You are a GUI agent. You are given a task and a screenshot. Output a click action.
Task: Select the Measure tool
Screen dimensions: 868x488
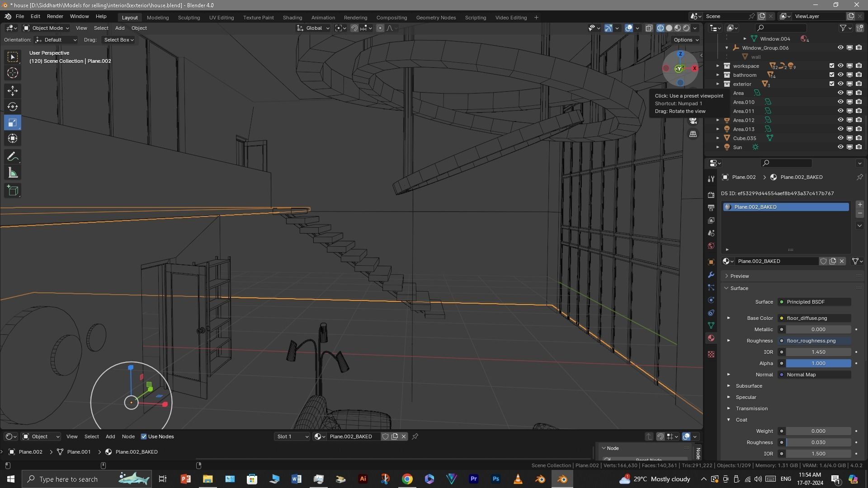pos(13,173)
